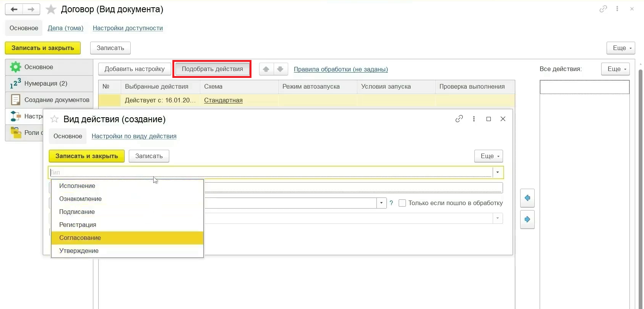This screenshot has width=644, height=309.
Task: Open Еще menu in Вид действия dialog
Action: [488, 156]
